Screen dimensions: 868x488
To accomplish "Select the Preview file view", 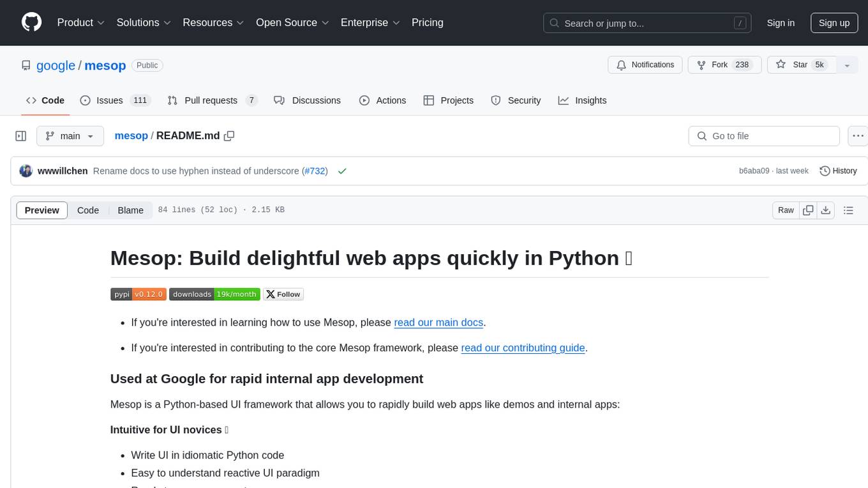I will pyautogui.click(x=42, y=210).
